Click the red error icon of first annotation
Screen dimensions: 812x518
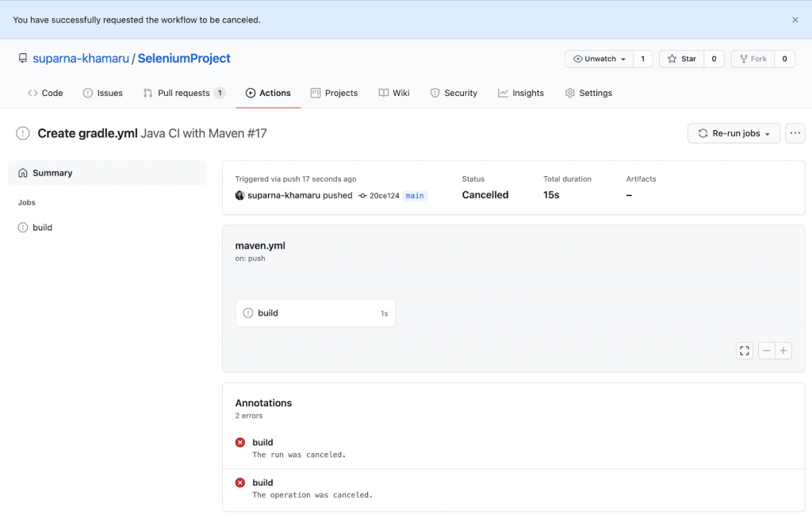240,443
